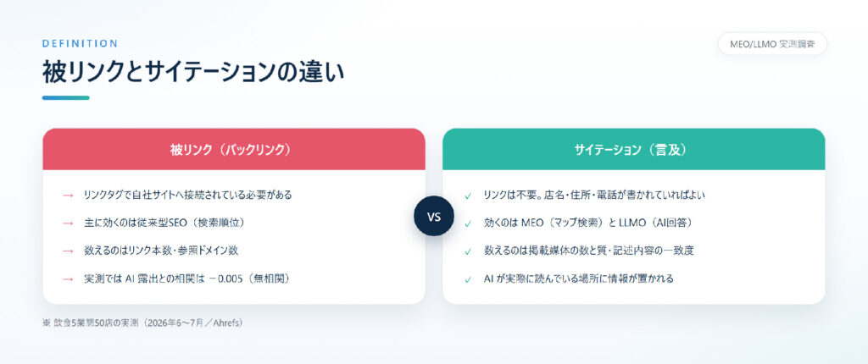Viewport: 868px width, 364px height.
Task: Click the arrow beside 主に効くのは従来型SEO
Action: click(68, 223)
